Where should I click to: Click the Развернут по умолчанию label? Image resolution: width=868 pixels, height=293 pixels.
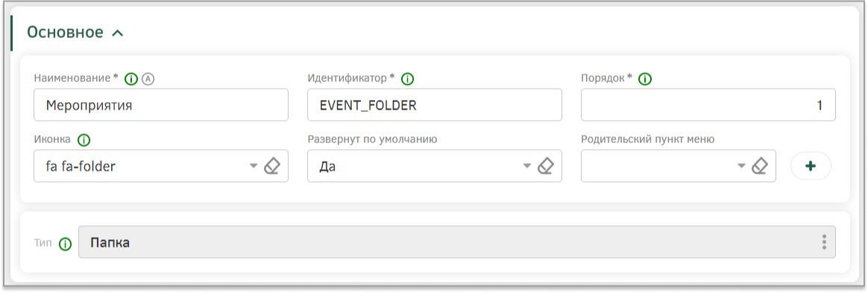[373, 139]
